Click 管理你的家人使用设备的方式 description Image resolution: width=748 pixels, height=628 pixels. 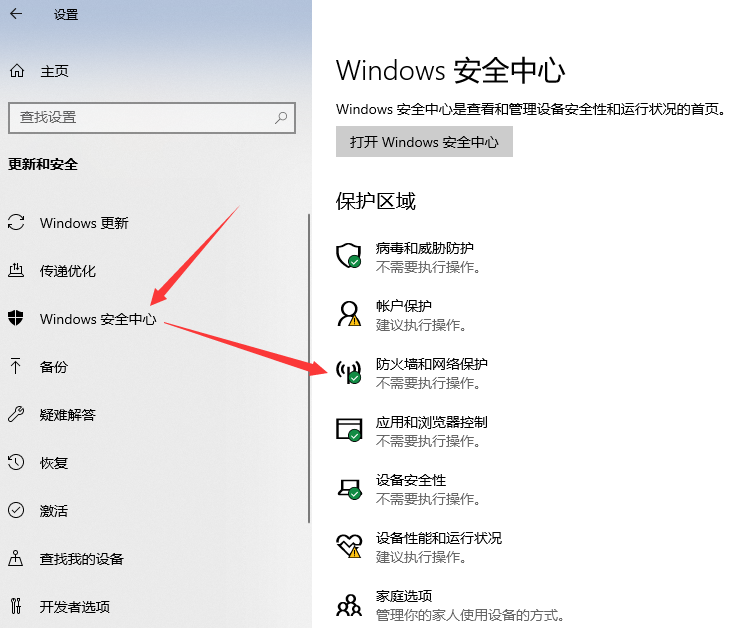470,615
